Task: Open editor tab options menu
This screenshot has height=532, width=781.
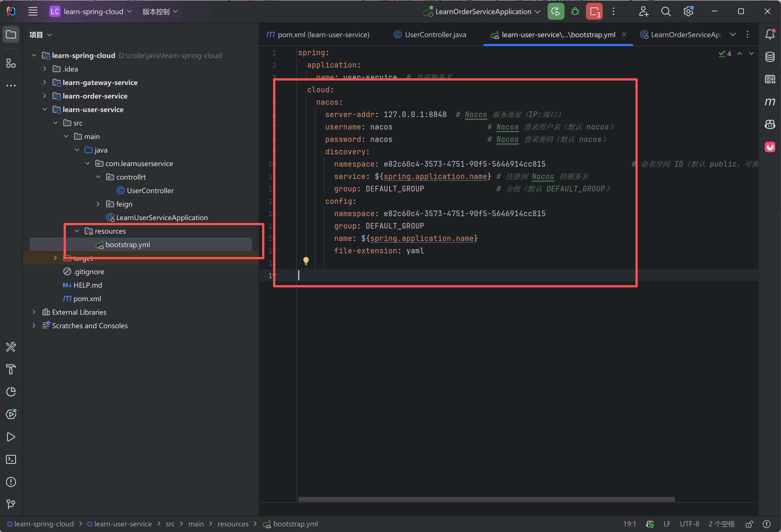Action: click(747, 34)
